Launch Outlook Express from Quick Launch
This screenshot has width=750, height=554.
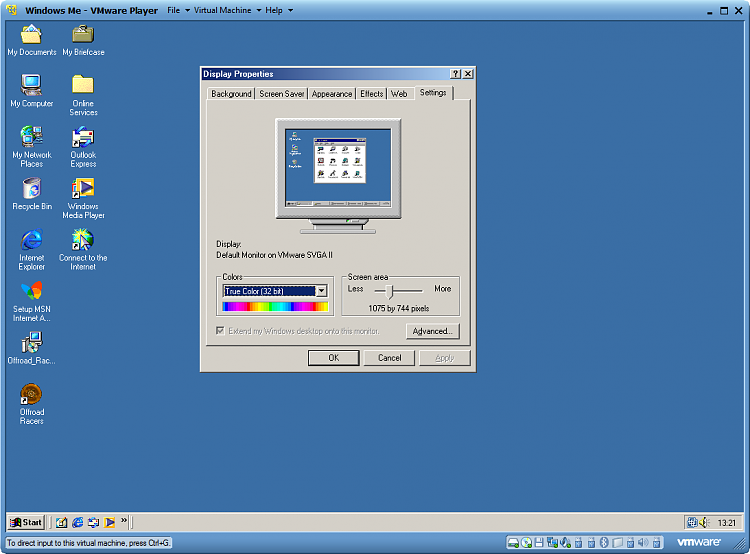(93, 522)
